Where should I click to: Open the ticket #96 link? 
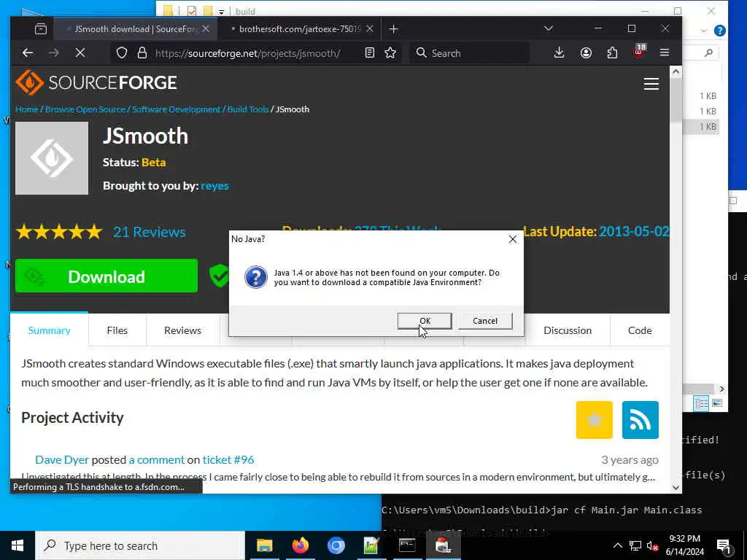click(x=228, y=459)
